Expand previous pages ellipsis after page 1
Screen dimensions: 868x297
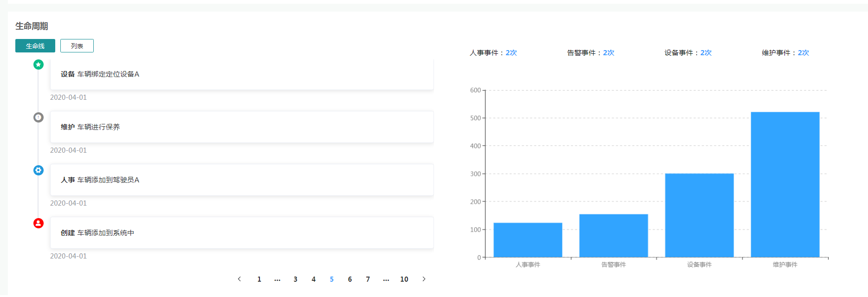277,279
